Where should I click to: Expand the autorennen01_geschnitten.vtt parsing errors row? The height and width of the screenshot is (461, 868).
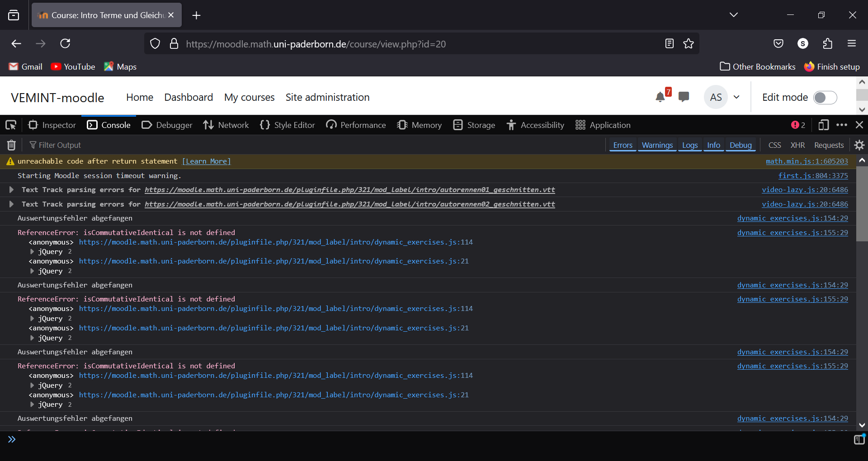11,190
